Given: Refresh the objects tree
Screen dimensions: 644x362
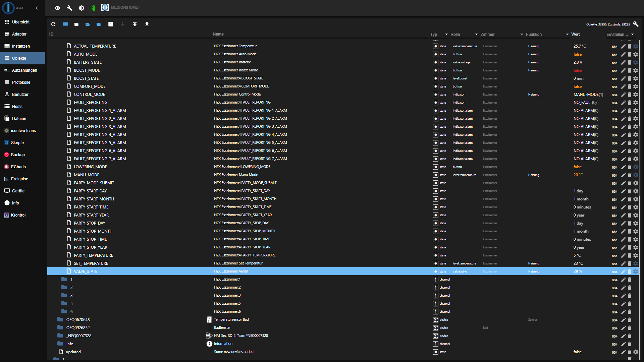Looking at the screenshot, I should point(53,24).
